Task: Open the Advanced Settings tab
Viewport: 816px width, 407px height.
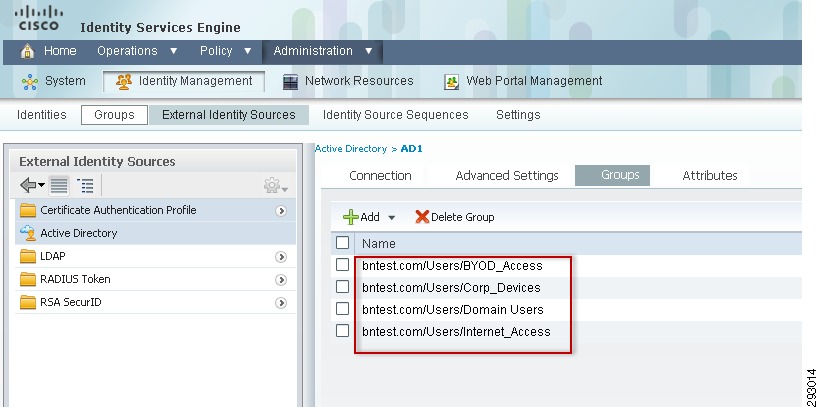Action: (507, 176)
